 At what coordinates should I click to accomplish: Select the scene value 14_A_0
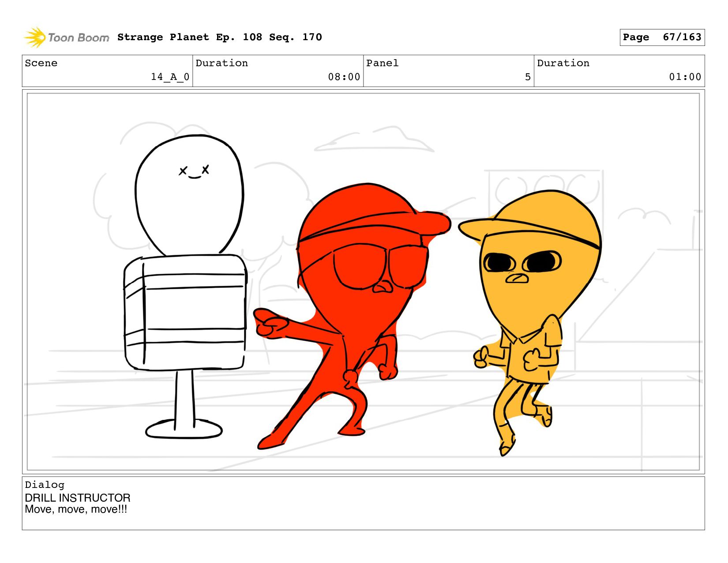click(x=170, y=77)
